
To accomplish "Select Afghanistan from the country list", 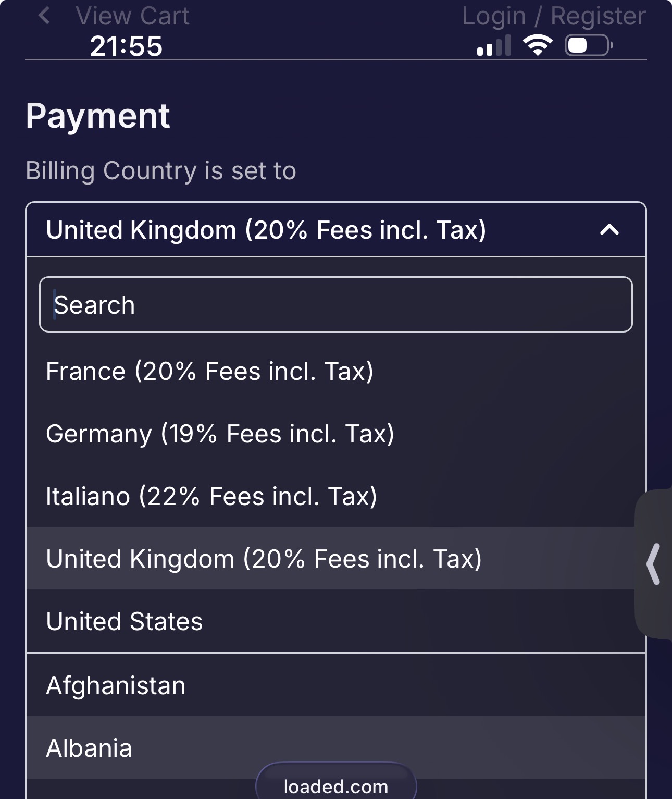I will coord(116,685).
